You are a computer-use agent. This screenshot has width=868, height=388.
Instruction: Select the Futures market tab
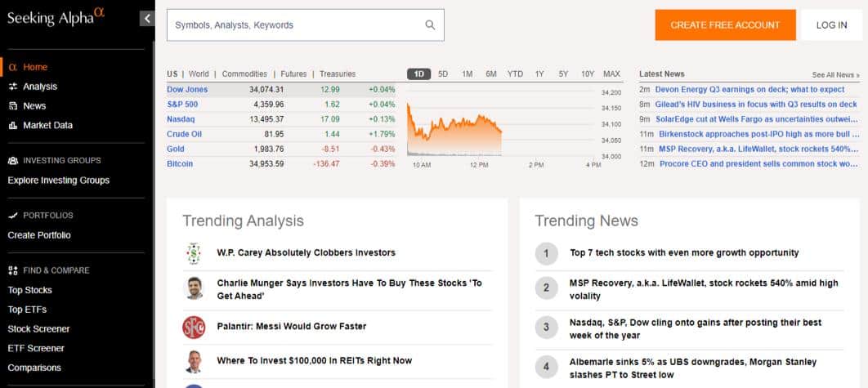pos(293,74)
